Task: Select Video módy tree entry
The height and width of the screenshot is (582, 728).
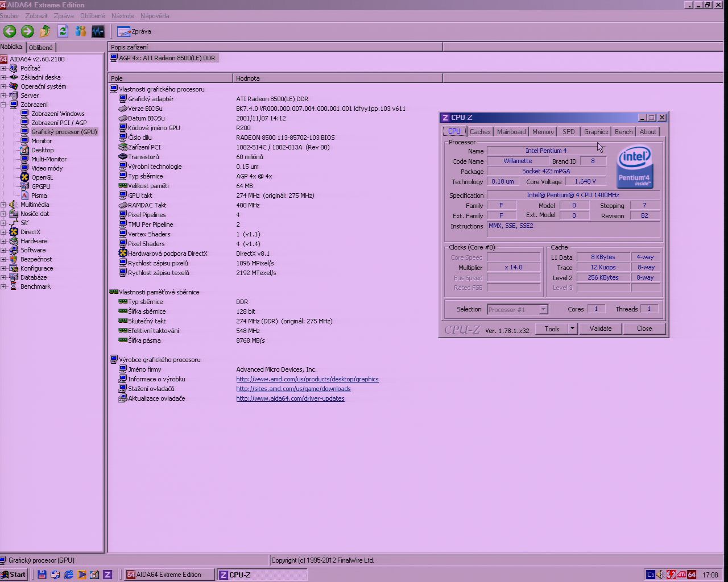Action: click(x=47, y=168)
